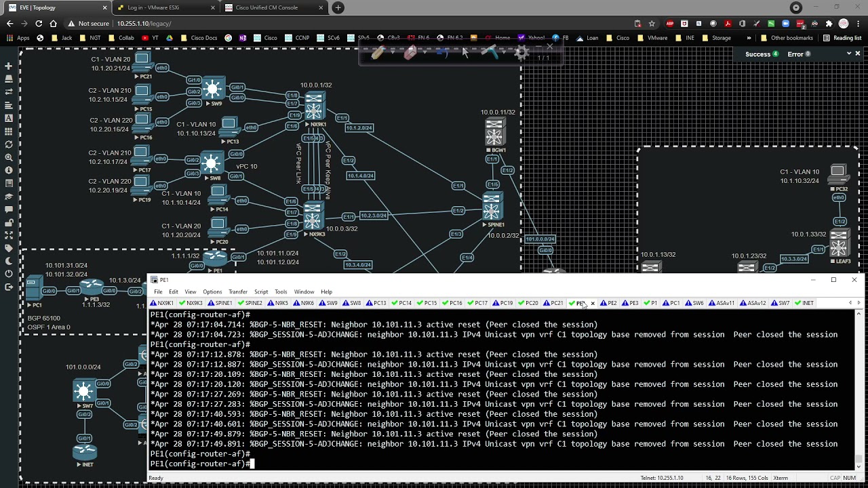Select NX9K1 switch node in topology
Viewport: 868px width, 488px height.
click(315, 106)
